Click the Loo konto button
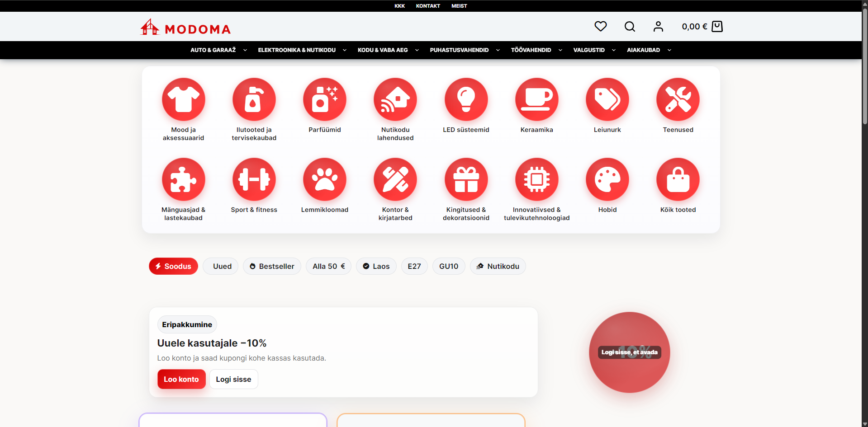Screen dimensions: 868x427 click(181, 379)
